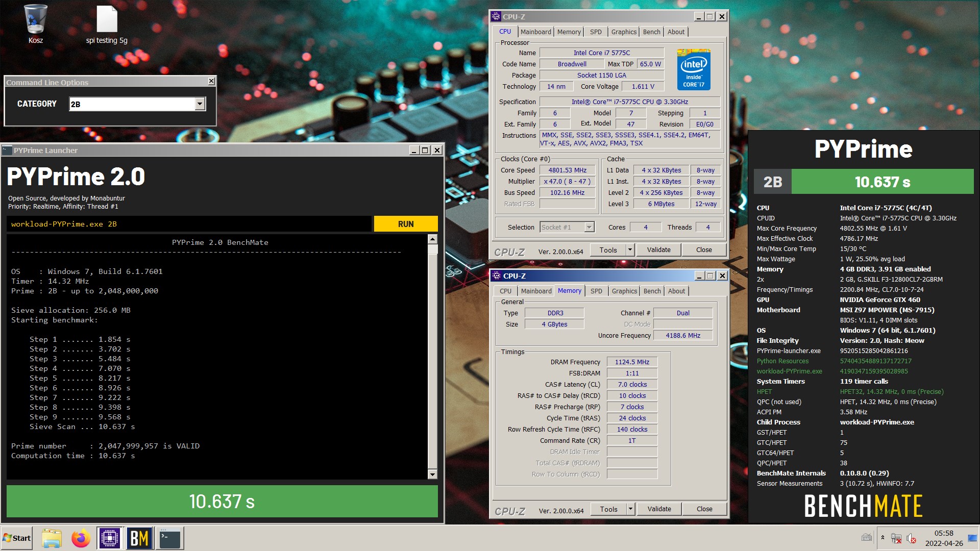Click the workload-PYPrime.exe 2B command field
The height and width of the screenshot is (551, 980).
[x=189, y=224]
